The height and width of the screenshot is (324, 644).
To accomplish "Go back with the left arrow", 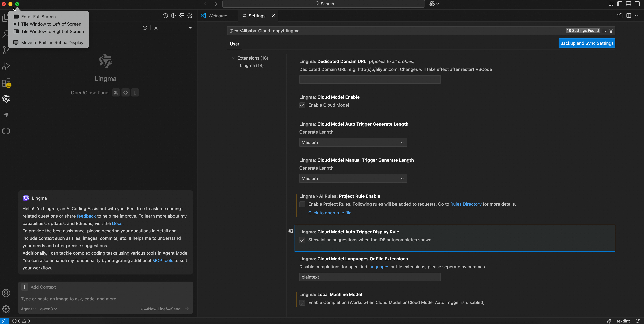I will pyautogui.click(x=206, y=4).
